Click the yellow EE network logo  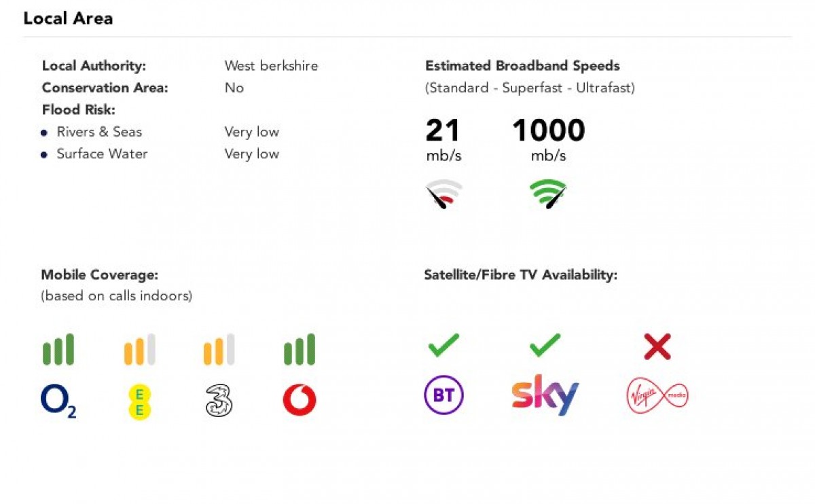pyautogui.click(x=139, y=401)
